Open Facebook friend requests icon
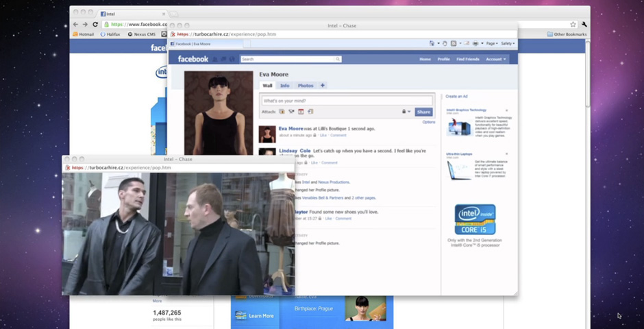644x329 pixels. [215, 59]
